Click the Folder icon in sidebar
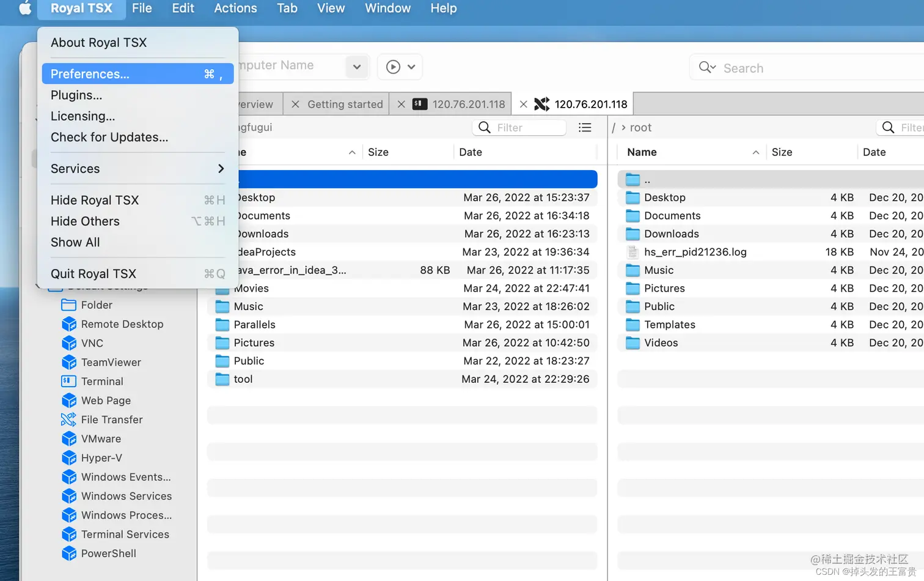This screenshot has width=924, height=581. [69, 305]
